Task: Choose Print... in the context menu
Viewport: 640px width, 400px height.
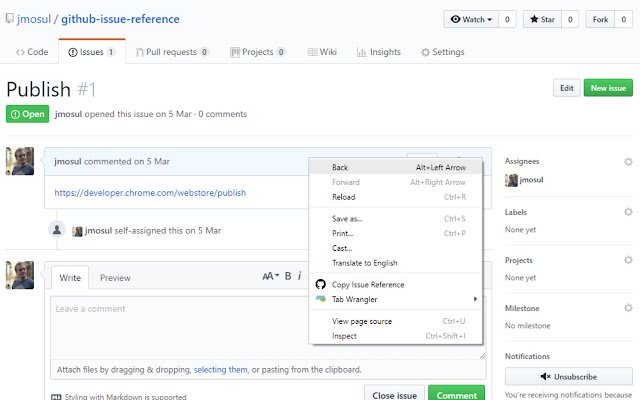Action: coord(396,233)
